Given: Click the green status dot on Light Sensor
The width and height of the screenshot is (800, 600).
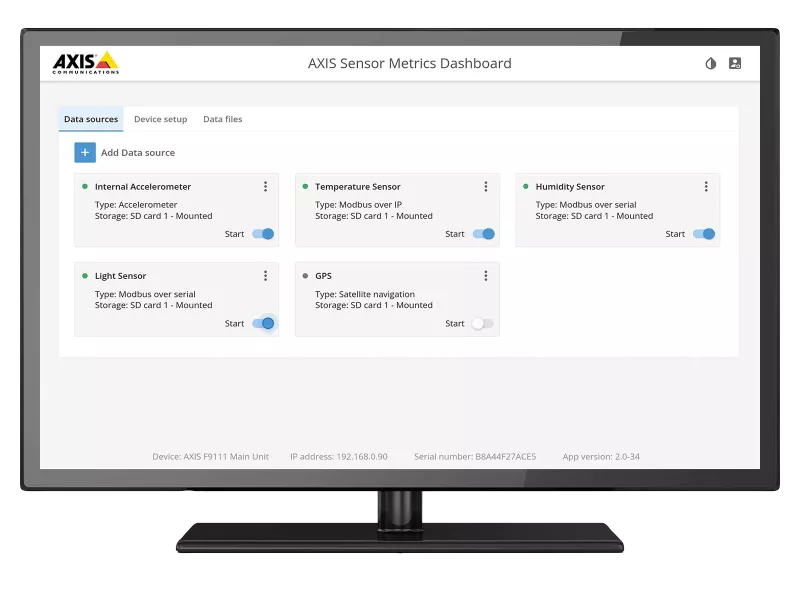Looking at the screenshot, I should (x=84, y=275).
